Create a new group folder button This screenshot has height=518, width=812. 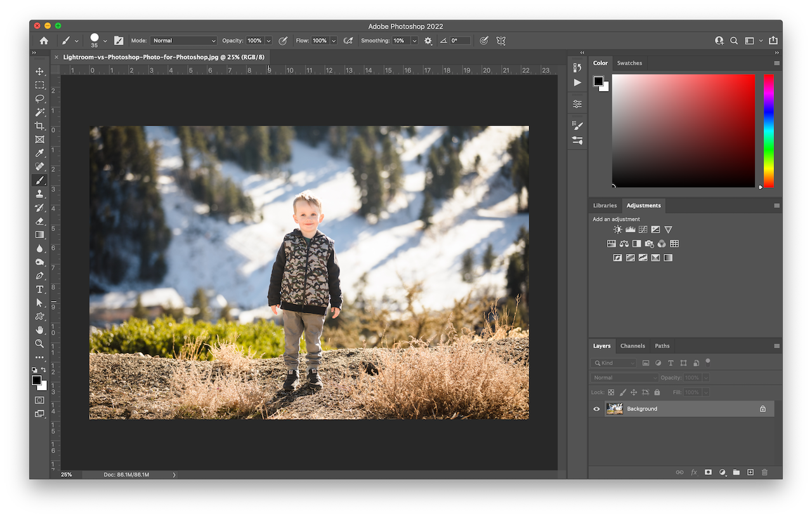point(736,472)
